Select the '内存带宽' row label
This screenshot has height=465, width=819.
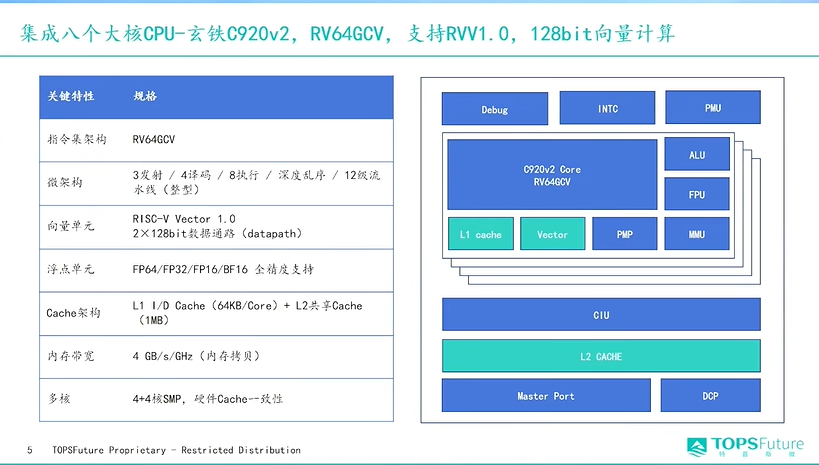71,356
